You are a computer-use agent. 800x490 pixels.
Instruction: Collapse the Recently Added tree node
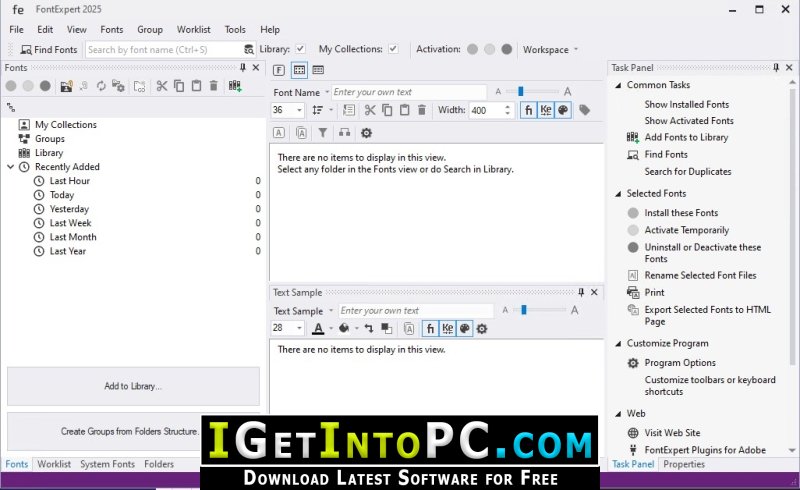(11, 167)
